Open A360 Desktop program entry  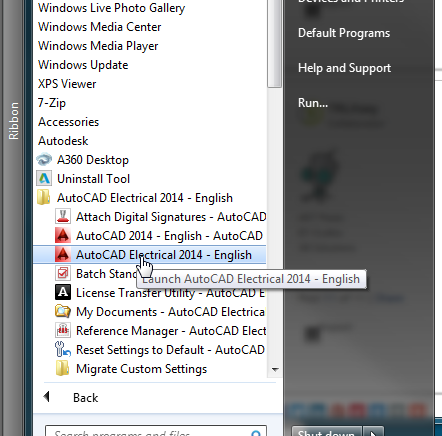(x=93, y=160)
